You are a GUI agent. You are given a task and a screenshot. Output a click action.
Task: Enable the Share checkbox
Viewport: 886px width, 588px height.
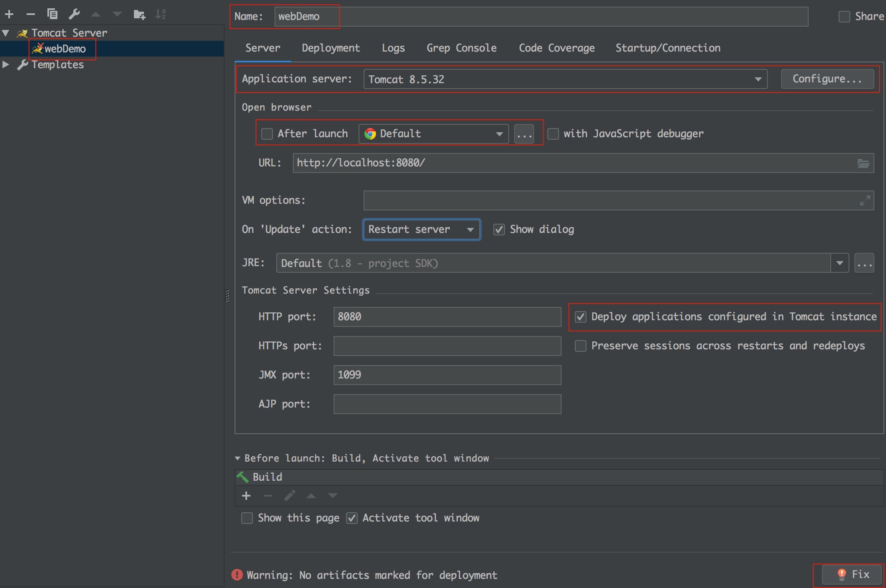[x=844, y=17]
